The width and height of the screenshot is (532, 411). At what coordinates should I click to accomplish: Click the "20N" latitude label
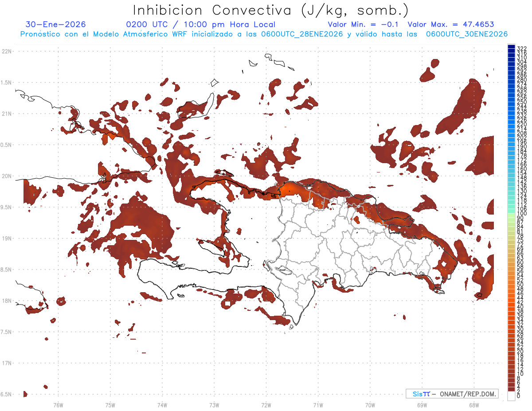6,176
